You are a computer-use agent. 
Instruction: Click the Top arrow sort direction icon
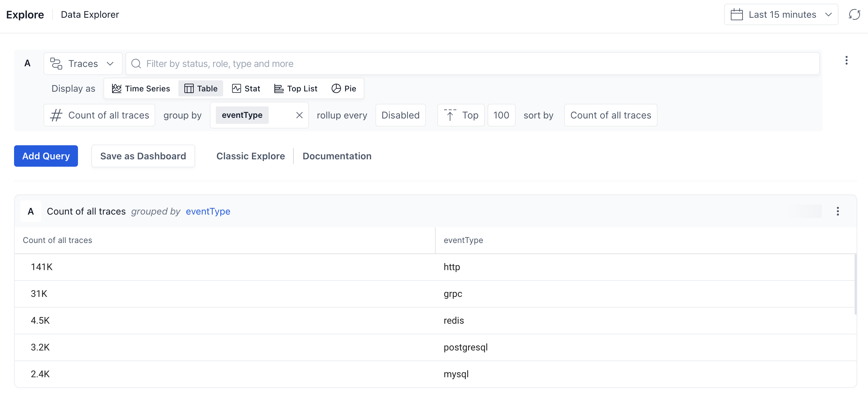pyautogui.click(x=450, y=115)
